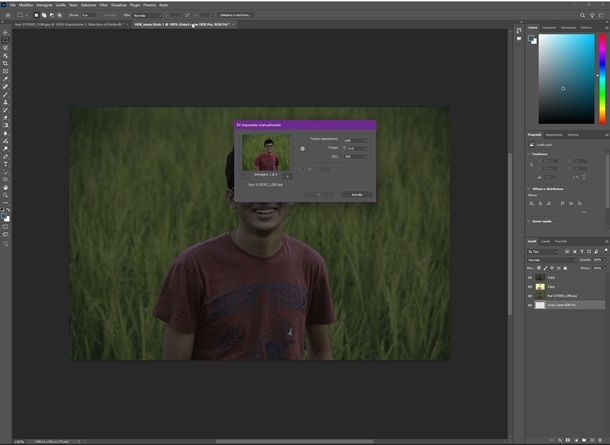This screenshot has width=610, height=445.
Task: Toggle visibility of the bottom HDR layer
Action: 530,305
